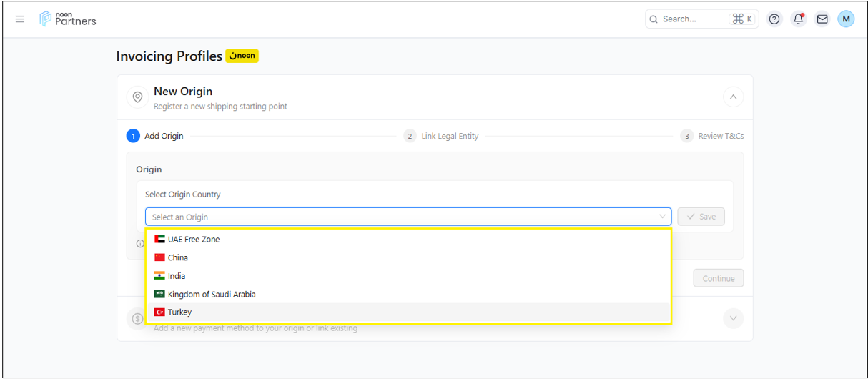The width and height of the screenshot is (868, 379).
Task: Click the noon Partners logo
Action: (x=68, y=19)
